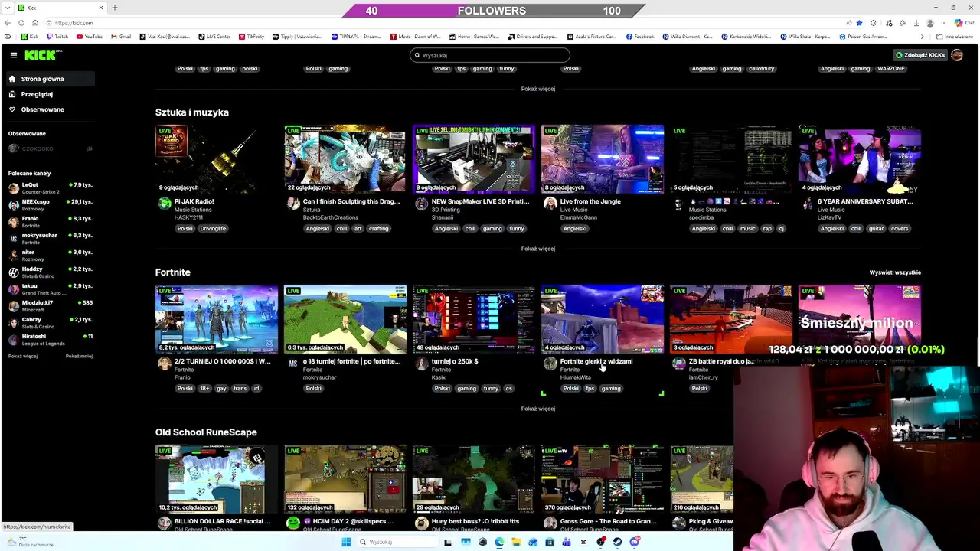Open dragon sculpting stream thumbnail
This screenshot has width=980, height=551.
coord(345,159)
